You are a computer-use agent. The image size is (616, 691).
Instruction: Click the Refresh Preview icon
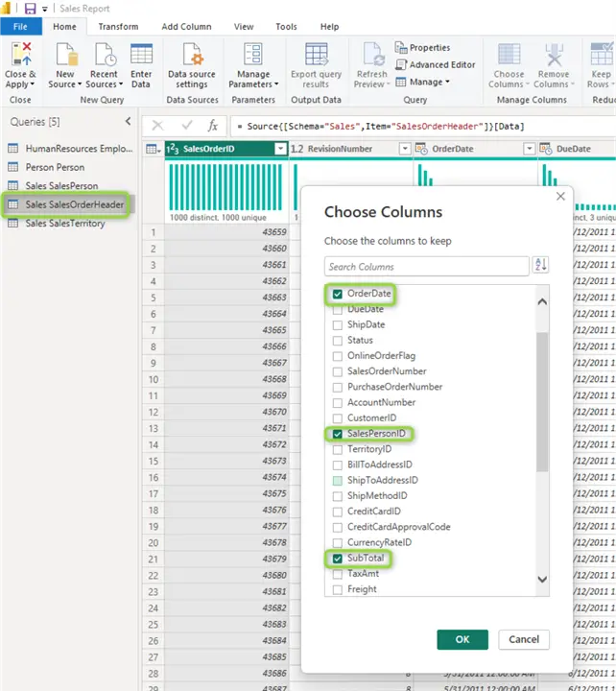coord(373,55)
